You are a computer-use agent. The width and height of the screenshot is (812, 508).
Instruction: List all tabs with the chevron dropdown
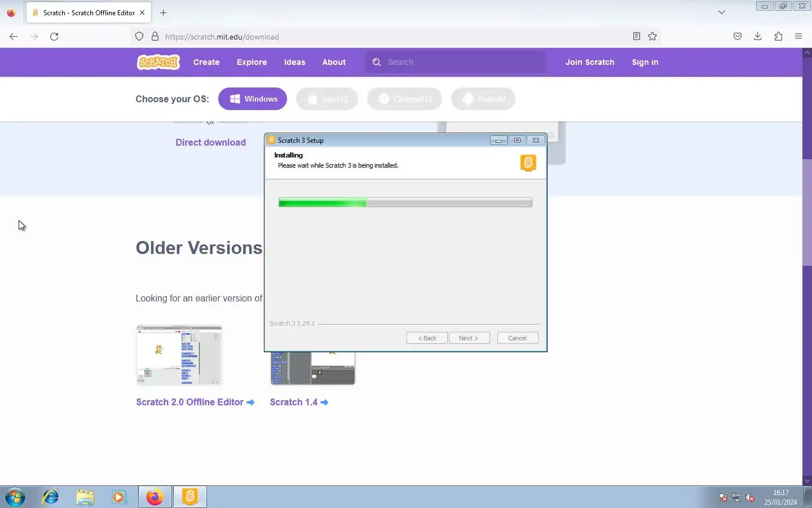721,12
